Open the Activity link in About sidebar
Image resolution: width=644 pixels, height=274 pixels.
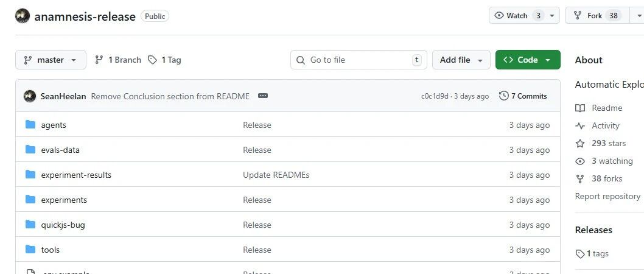[606, 125]
